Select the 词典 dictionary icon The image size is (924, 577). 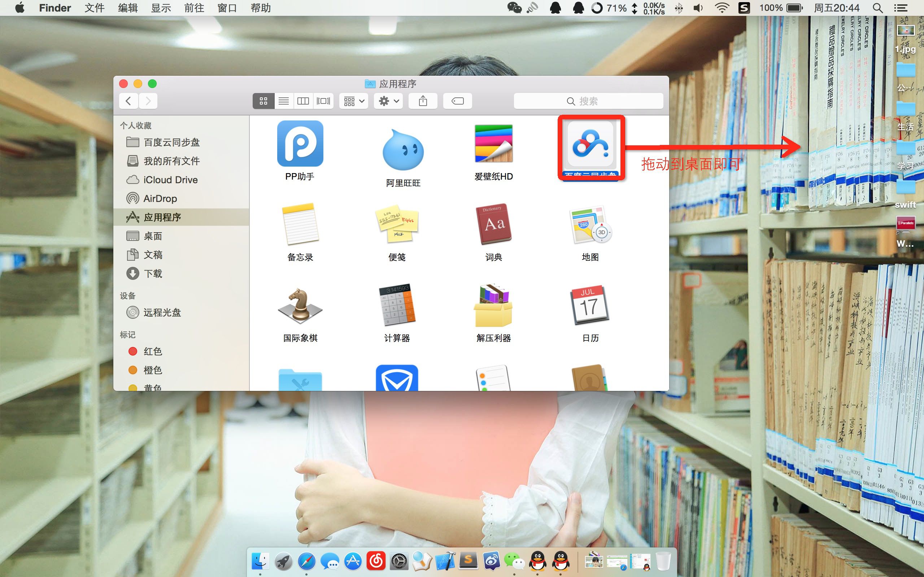(493, 225)
